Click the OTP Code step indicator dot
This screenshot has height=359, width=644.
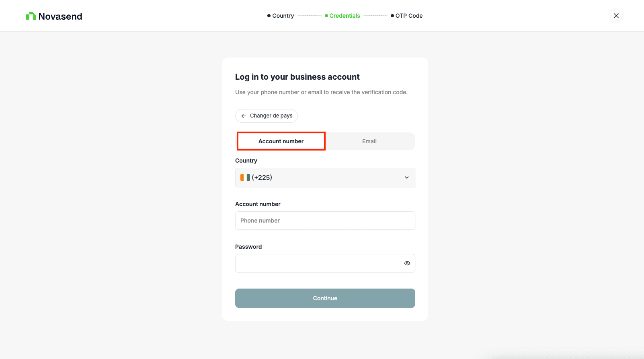coord(392,16)
